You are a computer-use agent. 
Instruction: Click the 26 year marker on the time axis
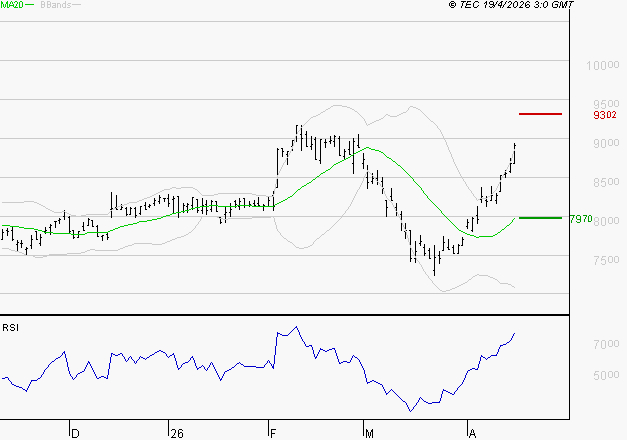[177, 434]
